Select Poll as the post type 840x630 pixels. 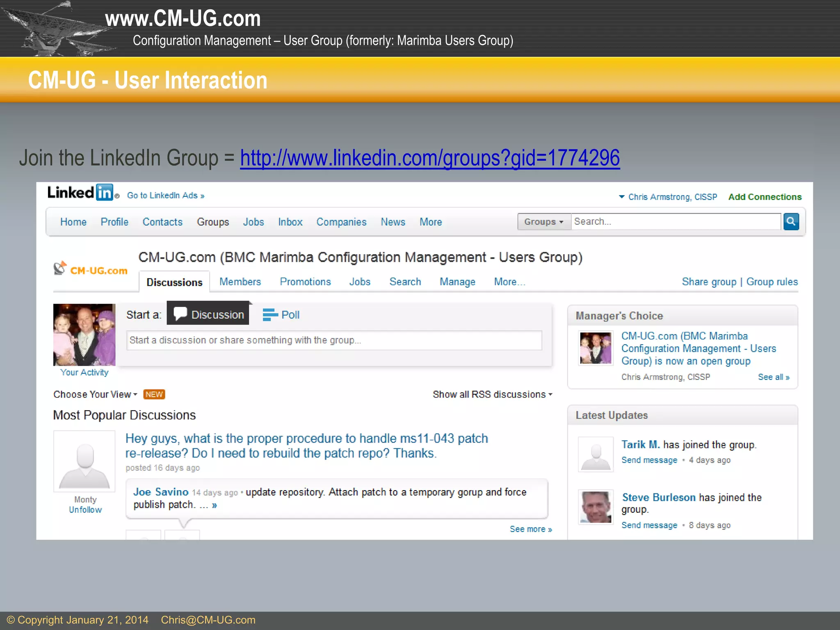(x=281, y=315)
